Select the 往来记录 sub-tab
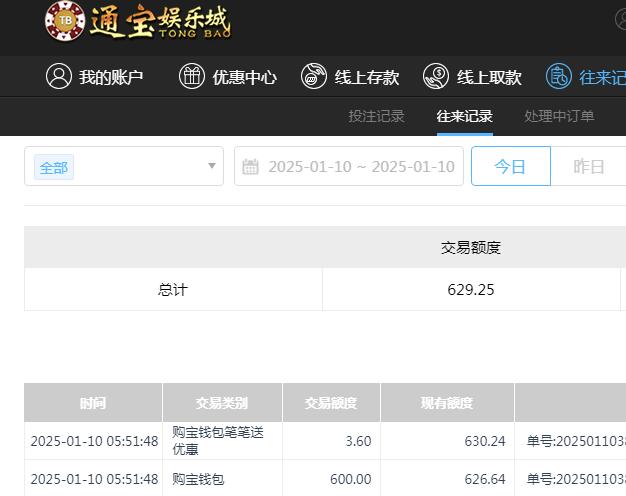 465,116
